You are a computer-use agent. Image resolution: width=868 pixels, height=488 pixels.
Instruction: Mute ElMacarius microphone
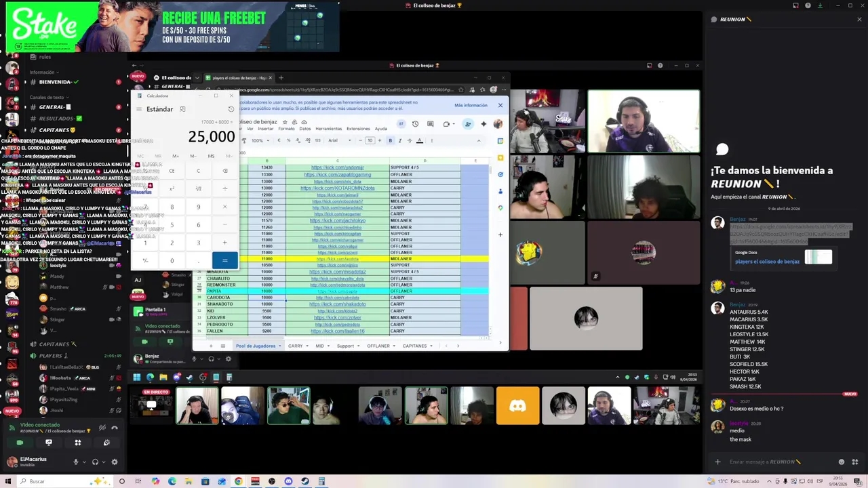(76, 462)
